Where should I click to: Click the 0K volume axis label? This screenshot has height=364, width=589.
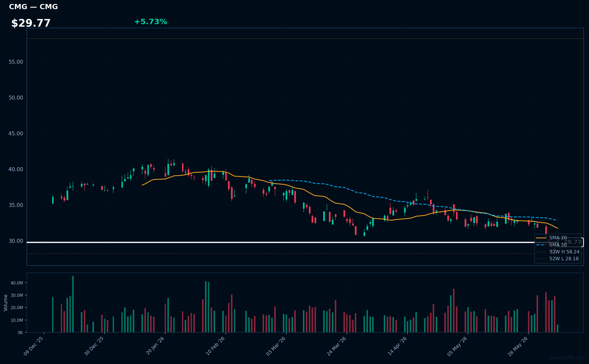(20, 333)
